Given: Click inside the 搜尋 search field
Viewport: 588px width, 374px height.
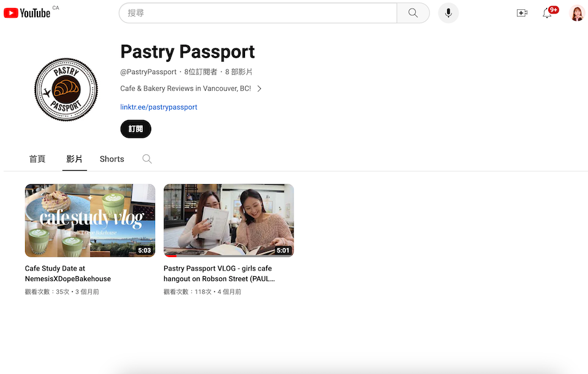Looking at the screenshot, I should (x=257, y=13).
